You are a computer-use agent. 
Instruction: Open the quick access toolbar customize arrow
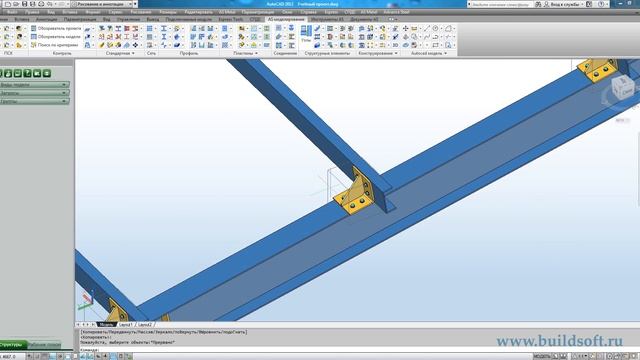tap(136, 4)
